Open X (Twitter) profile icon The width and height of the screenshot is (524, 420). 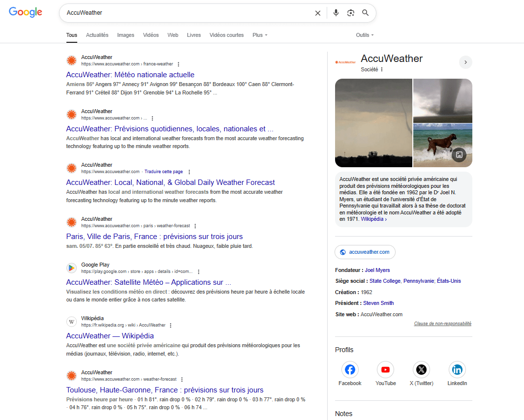(x=421, y=369)
